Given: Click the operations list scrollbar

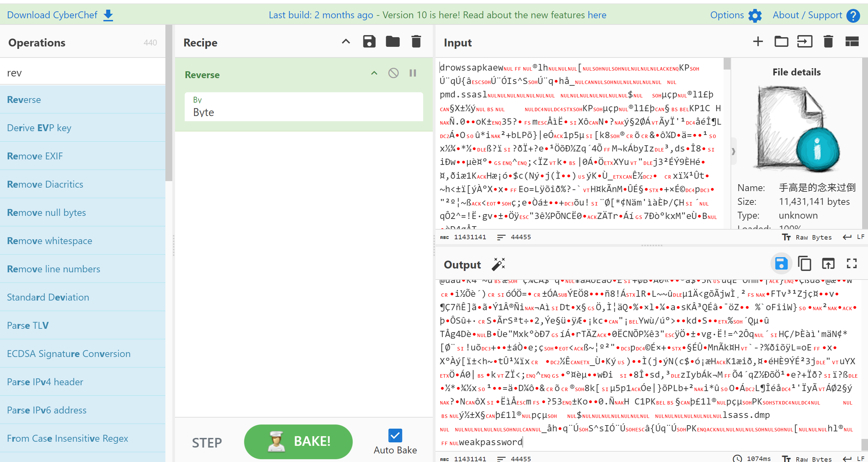Looking at the screenshot, I should click(x=169, y=103).
